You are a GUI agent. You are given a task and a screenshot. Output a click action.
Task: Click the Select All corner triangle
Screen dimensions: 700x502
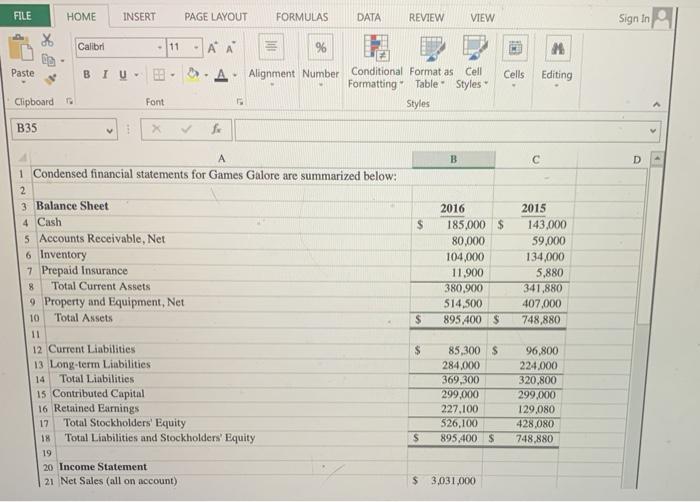point(23,158)
